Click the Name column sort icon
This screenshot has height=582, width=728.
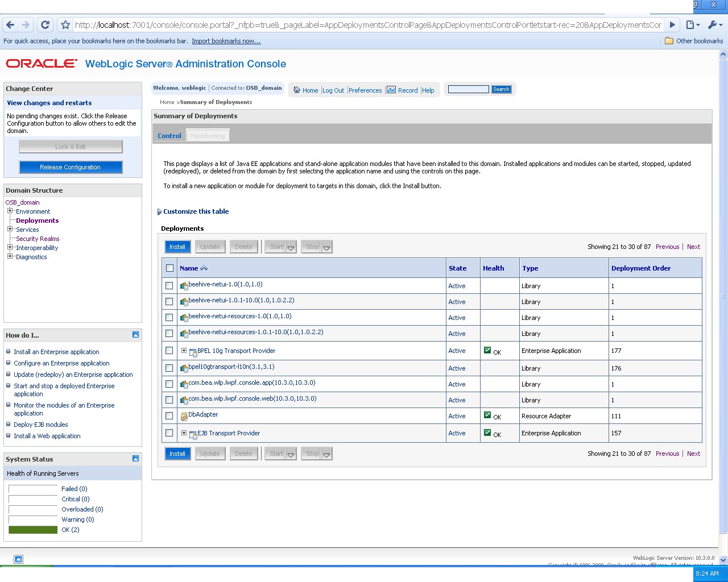click(204, 268)
